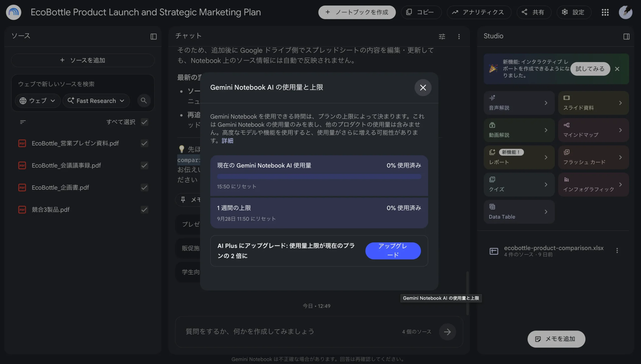Send chat message arrow button
Screen dimensions: 641x364
point(447,332)
